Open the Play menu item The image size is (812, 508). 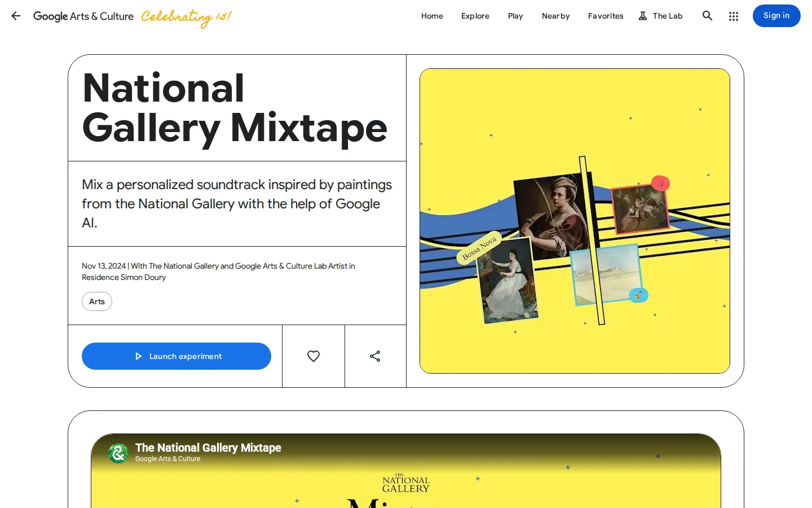515,16
